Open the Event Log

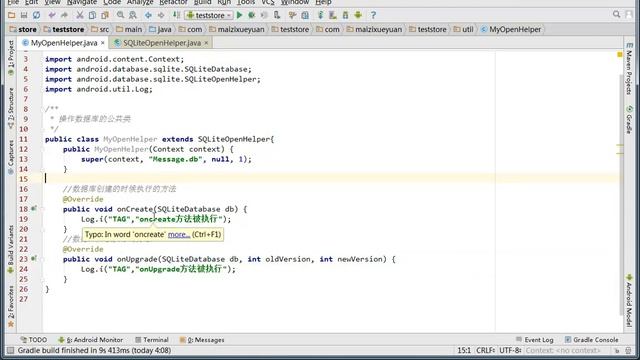[535, 340]
